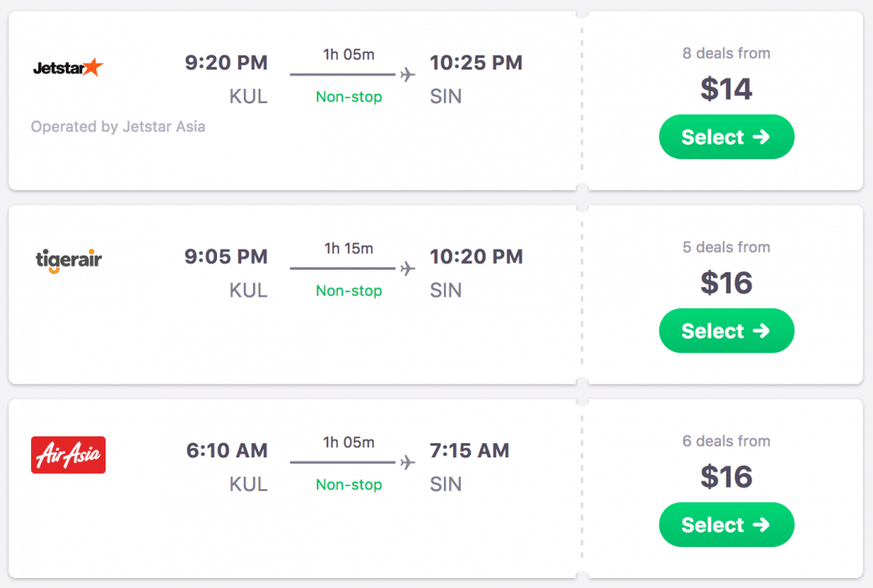Click the airplane icon on AirAsia route
The image size is (873, 588).
pyautogui.click(x=408, y=462)
